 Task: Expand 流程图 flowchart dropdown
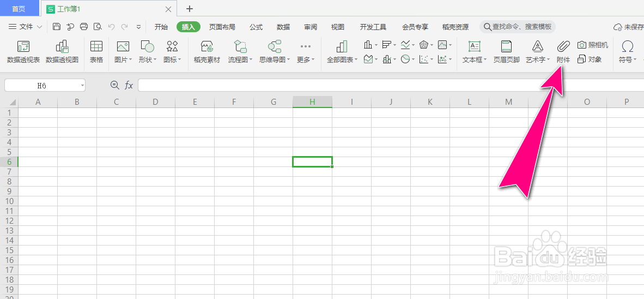[251, 59]
